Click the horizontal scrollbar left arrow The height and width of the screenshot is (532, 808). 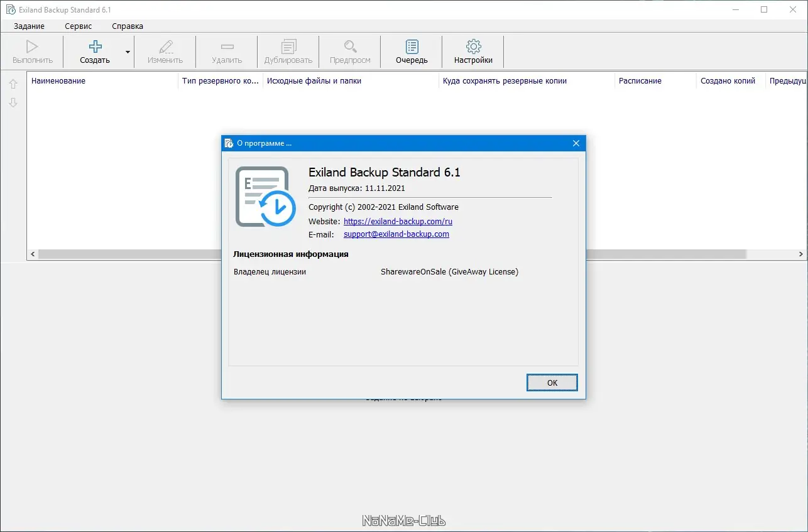point(33,254)
